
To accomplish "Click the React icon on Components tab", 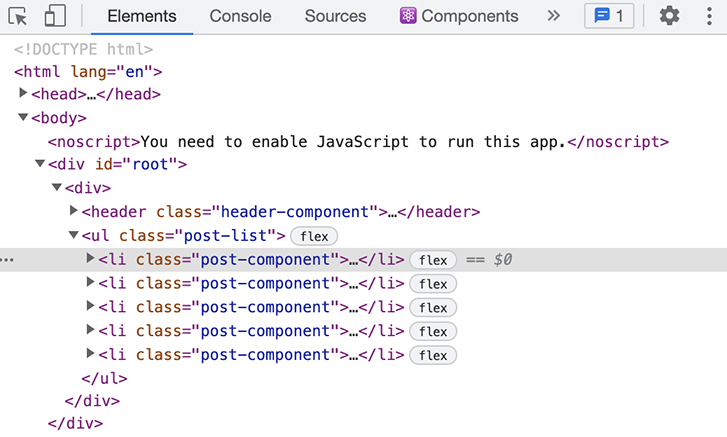I will (x=408, y=16).
